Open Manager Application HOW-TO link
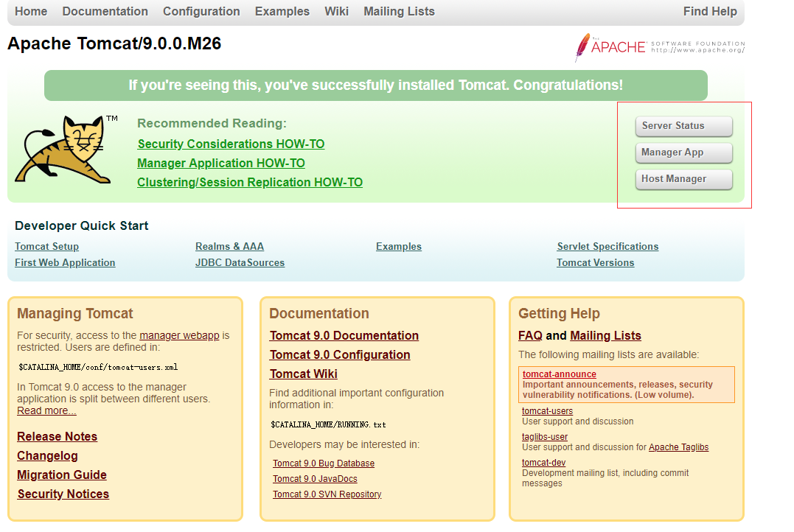 point(220,164)
